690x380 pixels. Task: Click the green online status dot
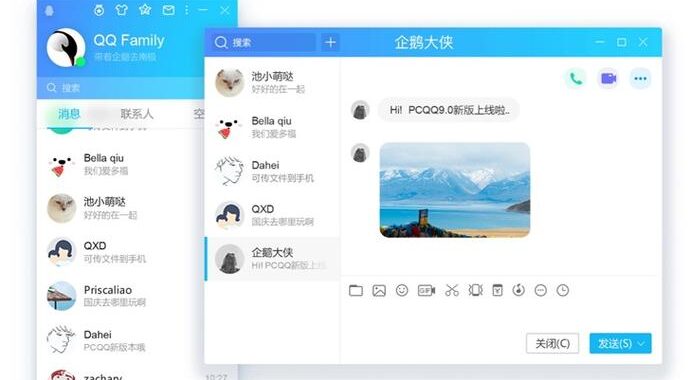coord(80,62)
